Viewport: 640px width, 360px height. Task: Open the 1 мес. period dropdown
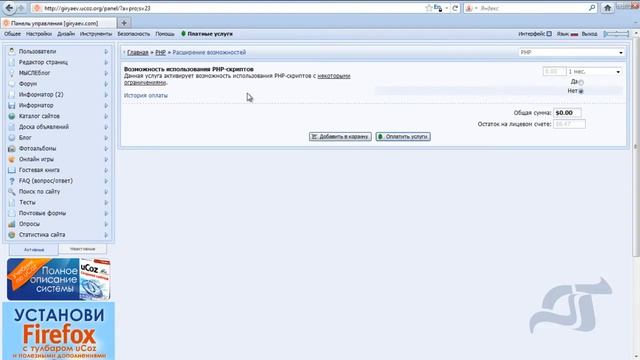[x=594, y=71]
